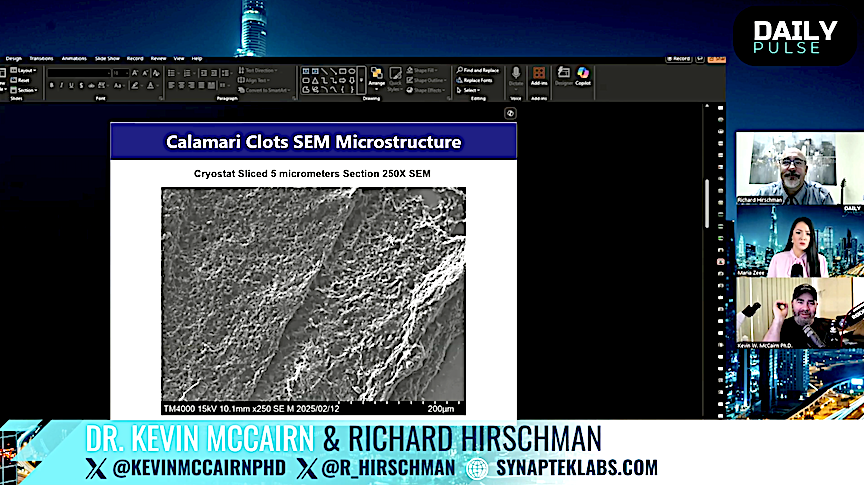Viewport: 864px width, 485px height.
Task: Toggle bold formatting
Action: click(x=51, y=86)
